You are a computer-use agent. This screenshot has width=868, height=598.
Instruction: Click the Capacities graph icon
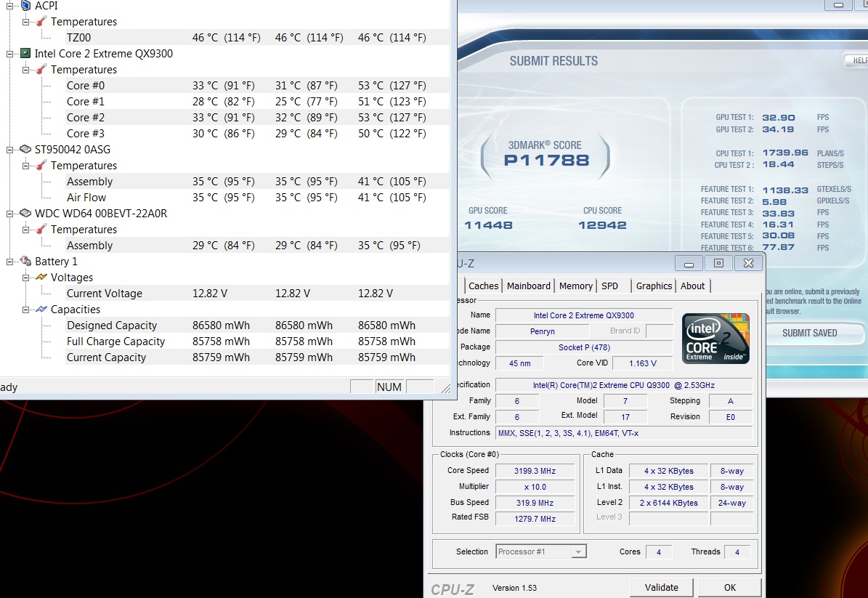click(x=41, y=310)
